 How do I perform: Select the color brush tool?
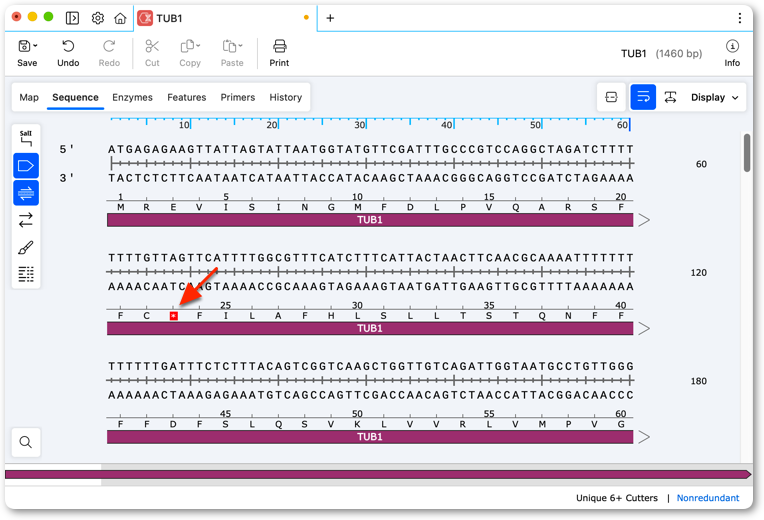(x=26, y=247)
